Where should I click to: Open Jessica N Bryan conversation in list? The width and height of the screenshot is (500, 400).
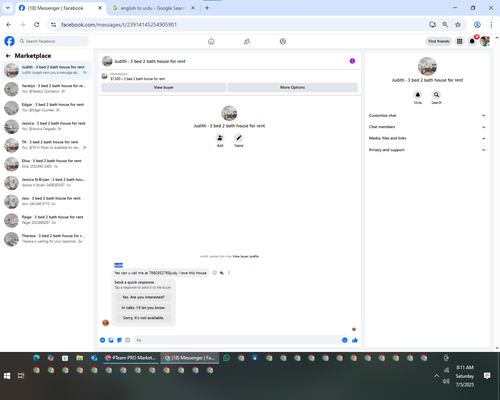[47, 182]
